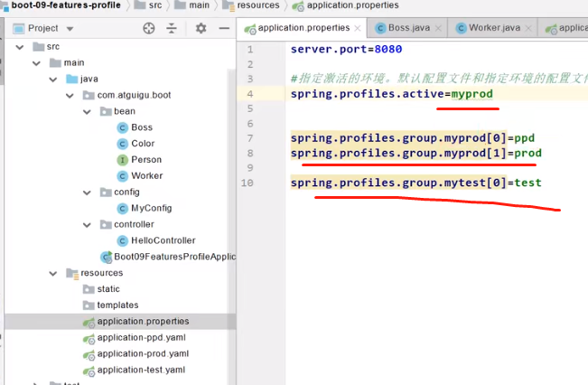Screen dimensions: 588x385
Task: Open application-ppd.yaml from the tree
Action: point(142,338)
